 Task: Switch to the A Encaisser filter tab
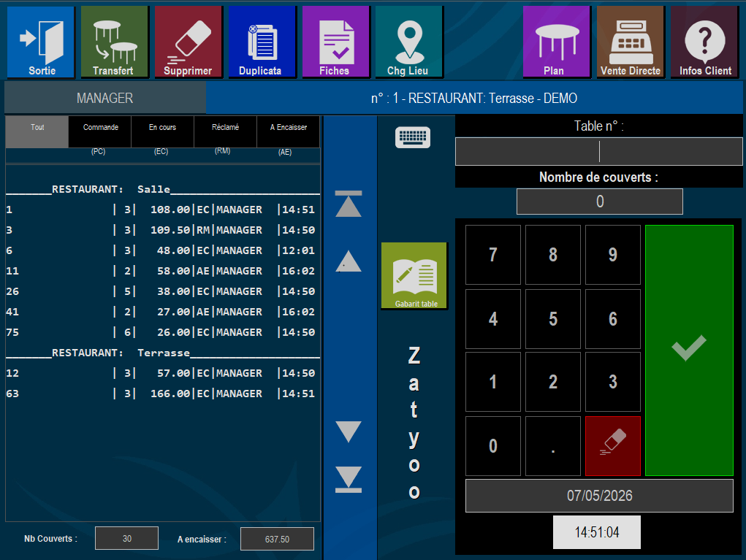click(289, 131)
